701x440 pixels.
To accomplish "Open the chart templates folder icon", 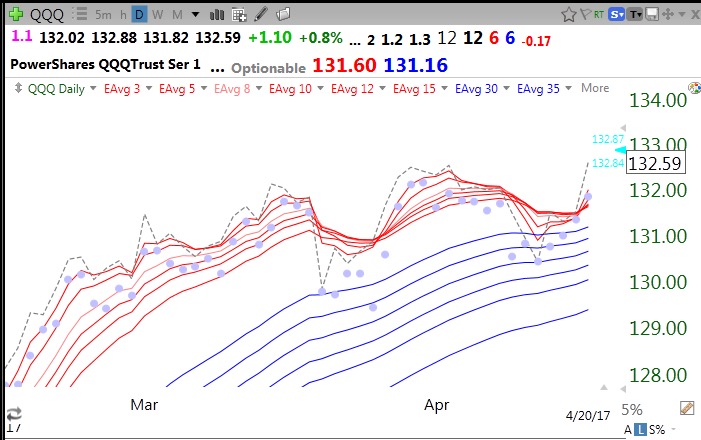I will [283, 14].
